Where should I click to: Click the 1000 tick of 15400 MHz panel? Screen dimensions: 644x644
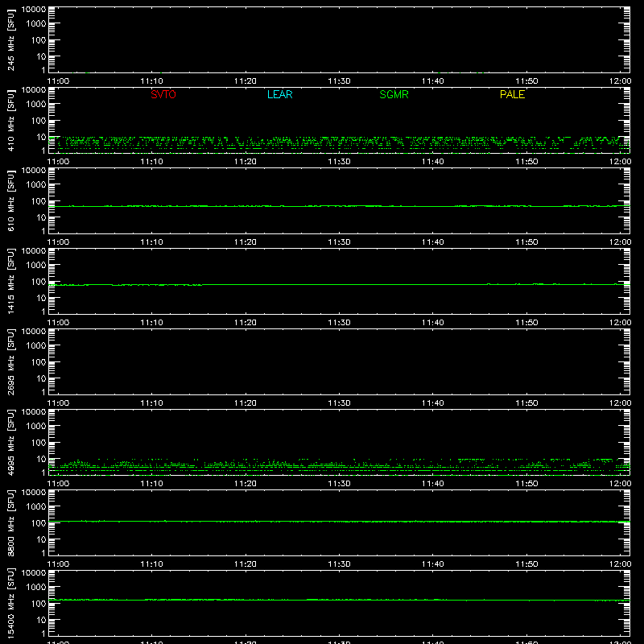36,587
